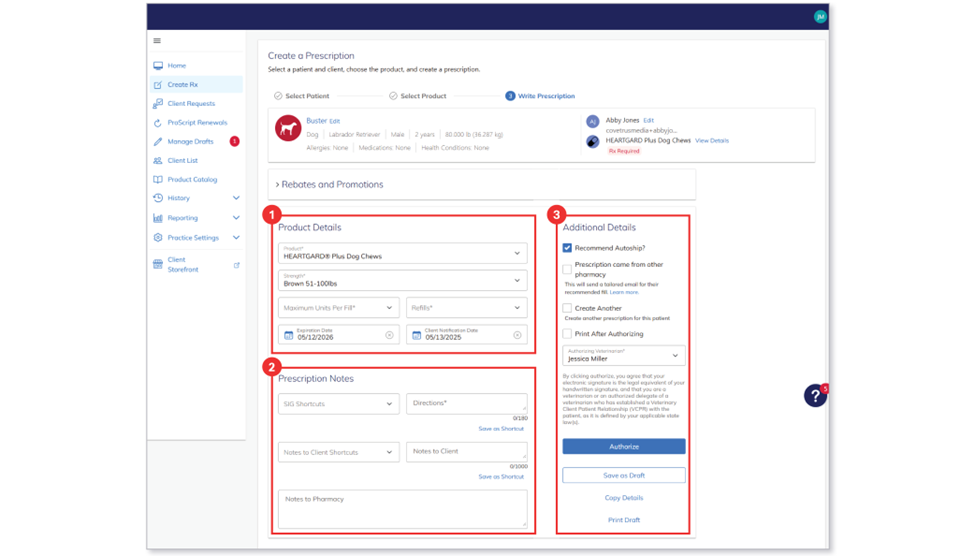Clear the Client Notification Date field
975x556 pixels.
tap(517, 335)
